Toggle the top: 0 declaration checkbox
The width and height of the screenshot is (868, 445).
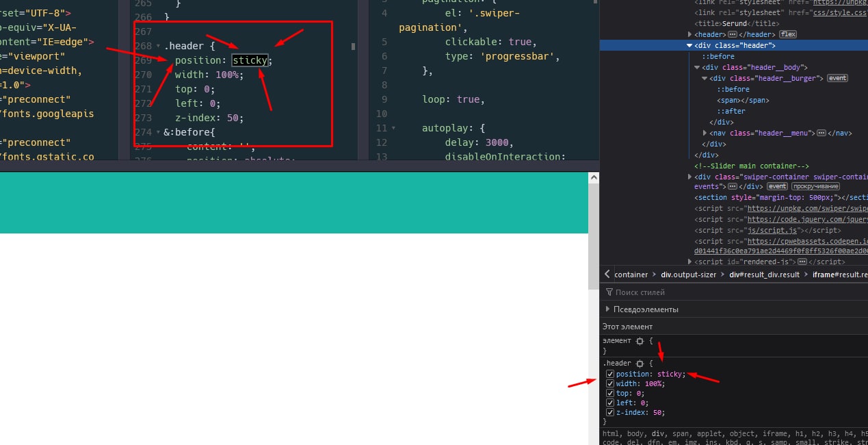pyautogui.click(x=610, y=393)
